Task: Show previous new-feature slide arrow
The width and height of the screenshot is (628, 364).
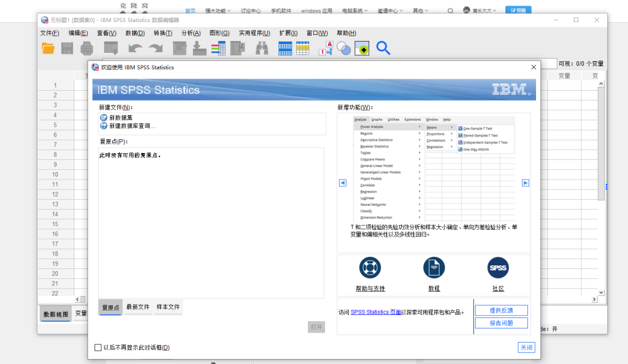Action: click(x=342, y=183)
